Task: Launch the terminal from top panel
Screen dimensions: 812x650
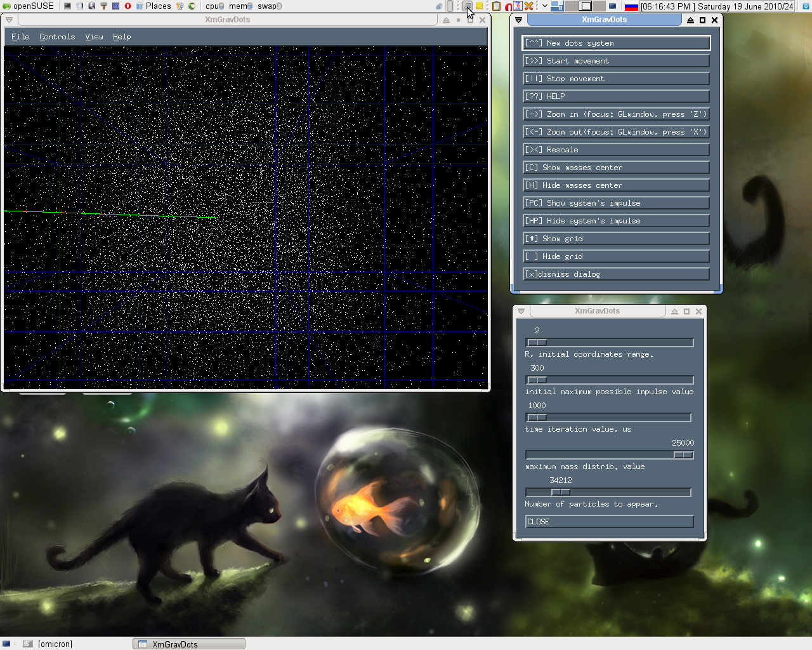Action: point(67,6)
